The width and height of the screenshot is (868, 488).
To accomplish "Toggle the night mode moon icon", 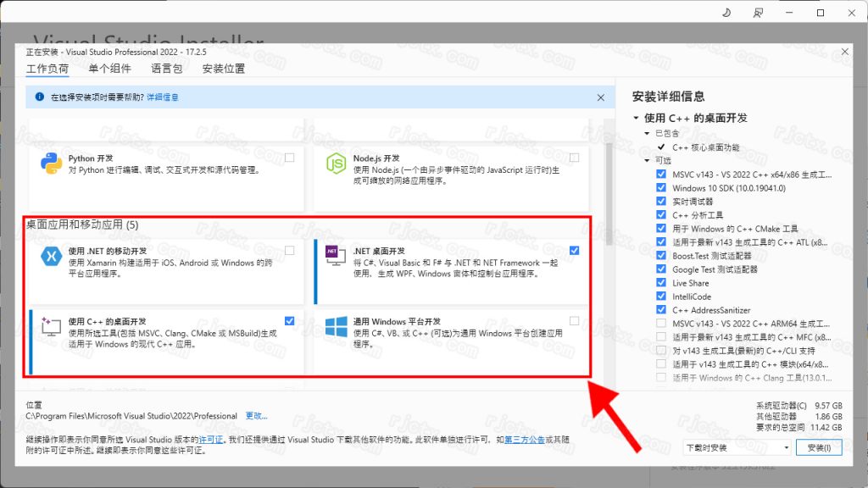I will (727, 13).
